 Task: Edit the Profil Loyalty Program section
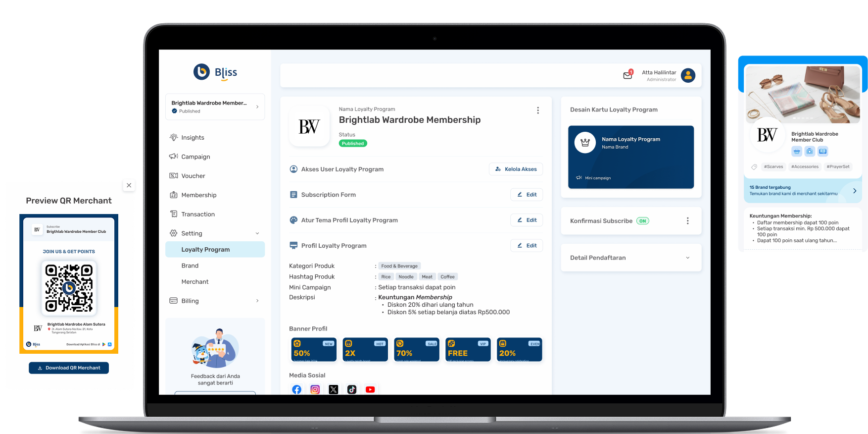click(527, 245)
